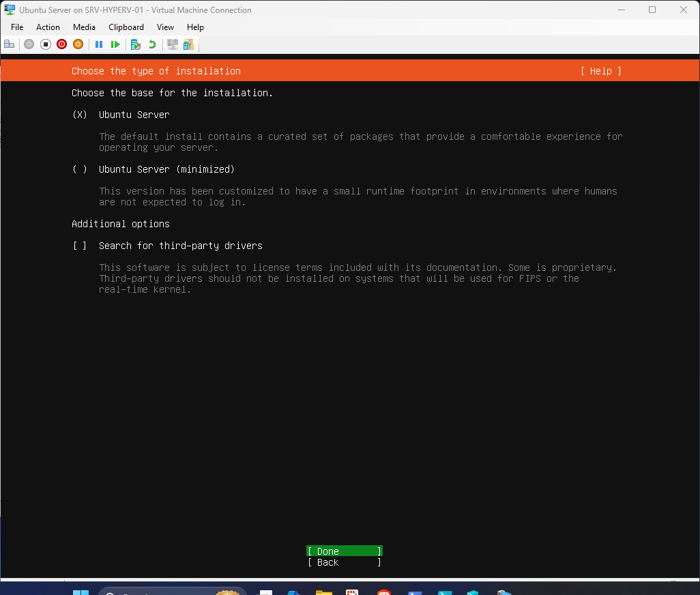The image size is (700, 595).
Task: Open the File menu
Action: click(16, 27)
